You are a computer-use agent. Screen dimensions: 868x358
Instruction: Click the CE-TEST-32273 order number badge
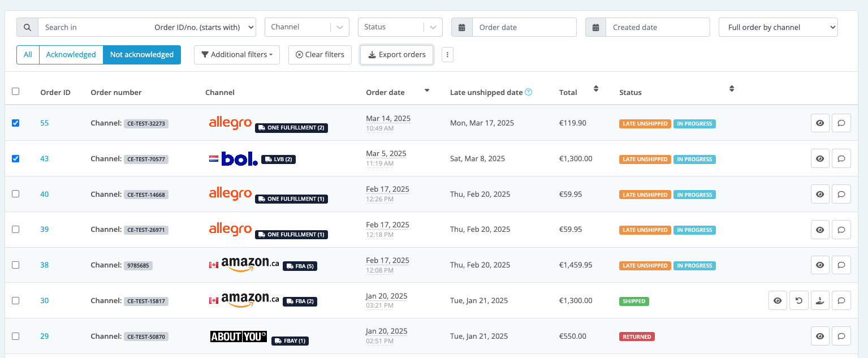(x=146, y=123)
